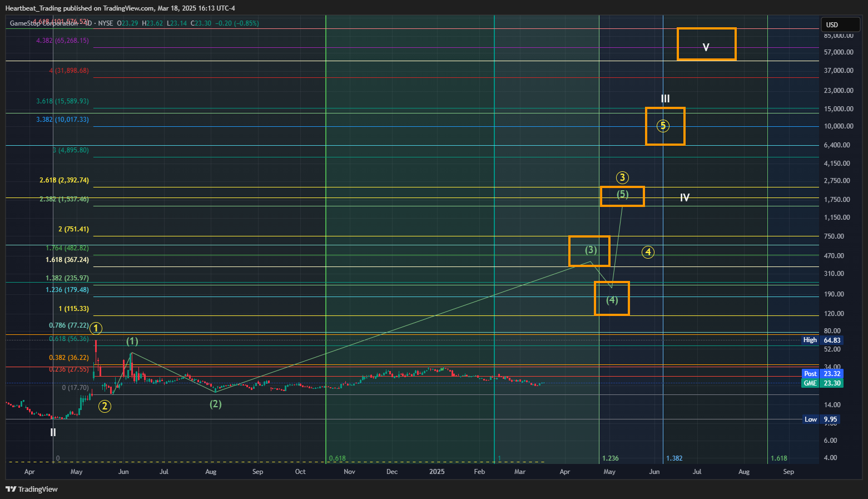Click the TradingView logo at bottom left
The width and height of the screenshot is (868, 499).
click(x=32, y=489)
